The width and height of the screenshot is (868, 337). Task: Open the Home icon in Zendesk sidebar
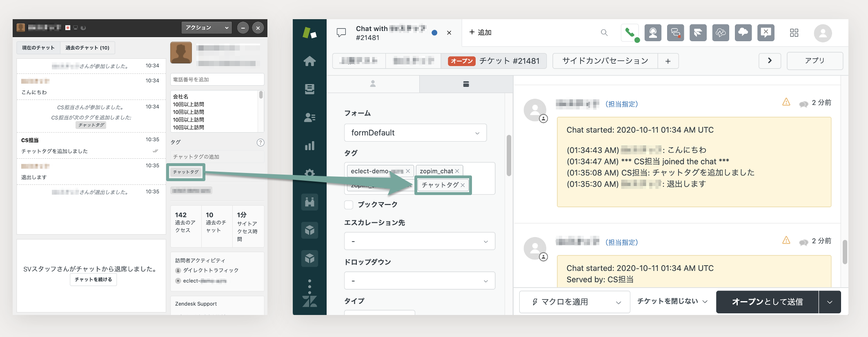click(x=309, y=61)
